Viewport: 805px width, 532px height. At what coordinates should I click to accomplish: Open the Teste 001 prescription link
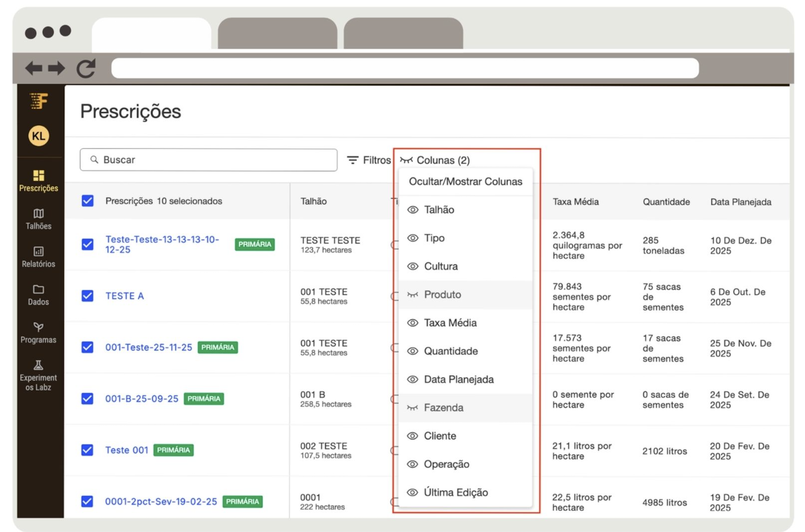point(127,450)
